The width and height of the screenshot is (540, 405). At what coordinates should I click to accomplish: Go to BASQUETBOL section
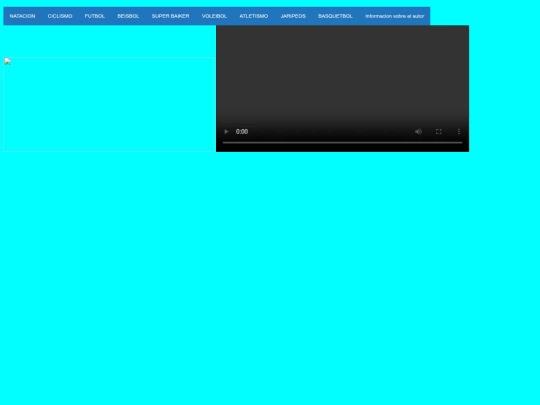335,16
